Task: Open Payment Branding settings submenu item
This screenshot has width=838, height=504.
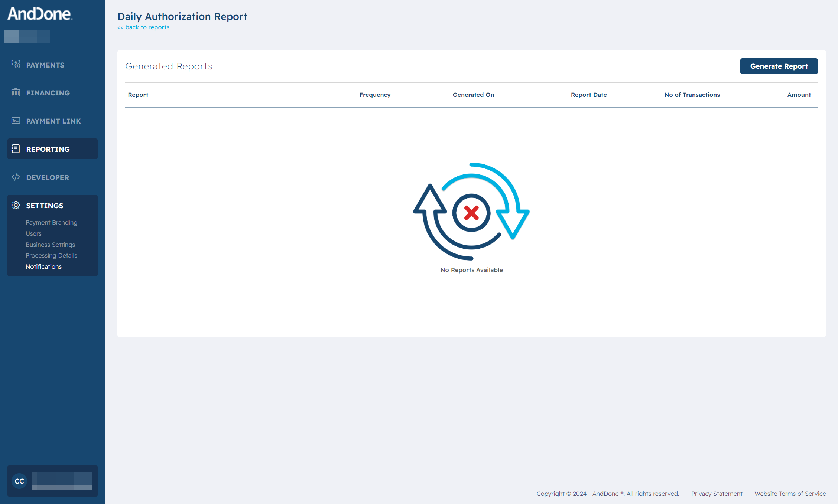Action: click(x=51, y=222)
